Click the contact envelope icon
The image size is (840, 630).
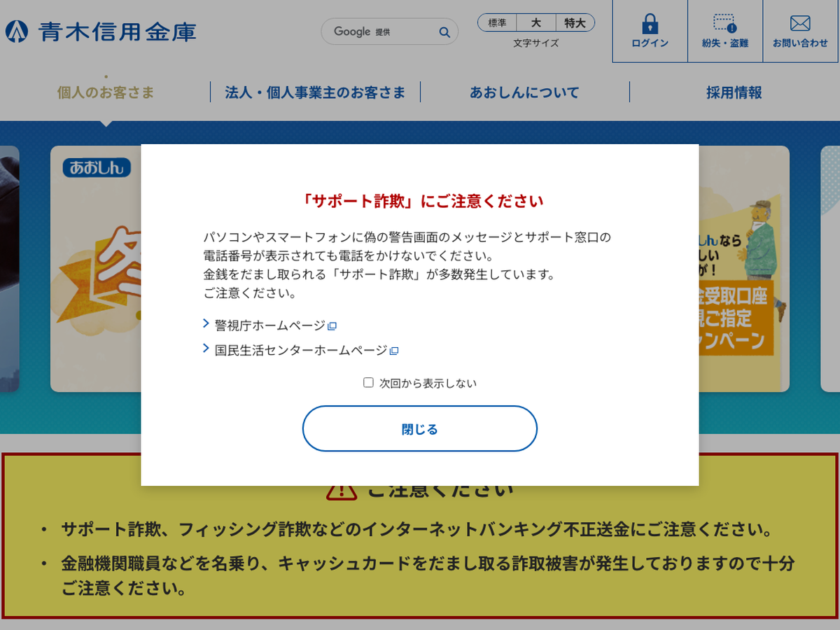799,23
